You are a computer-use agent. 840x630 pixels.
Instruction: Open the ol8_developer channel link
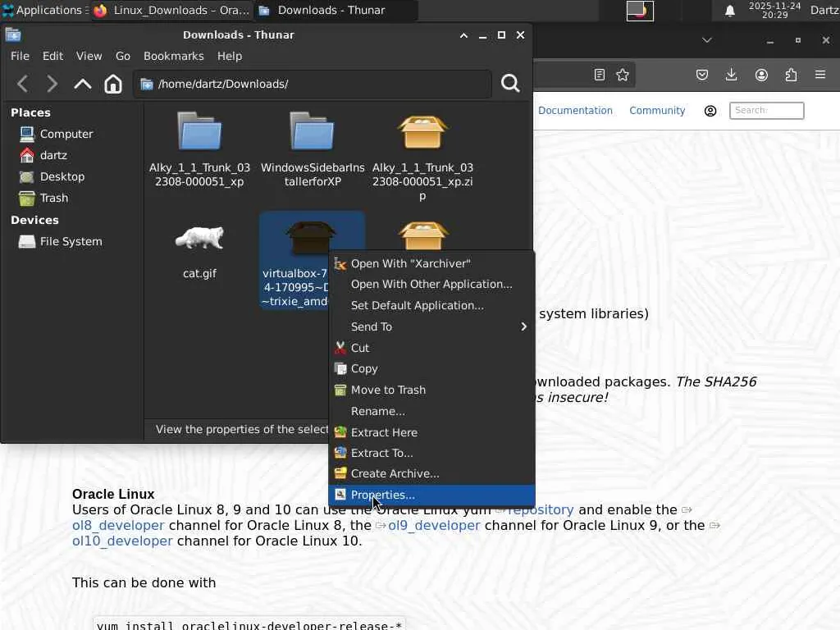point(118,526)
